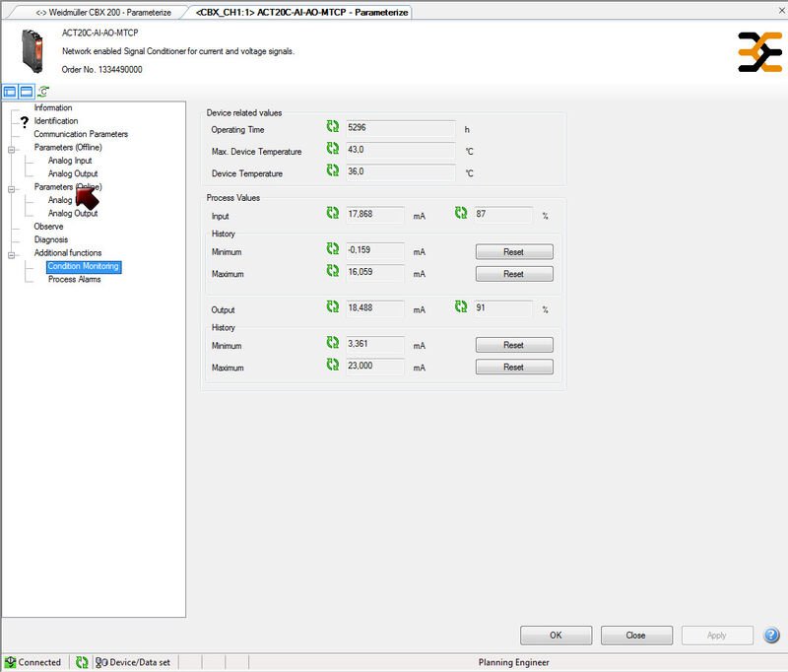The width and height of the screenshot is (788, 672).
Task: Click the Operating Time field showing 5296
Action: 401,128
